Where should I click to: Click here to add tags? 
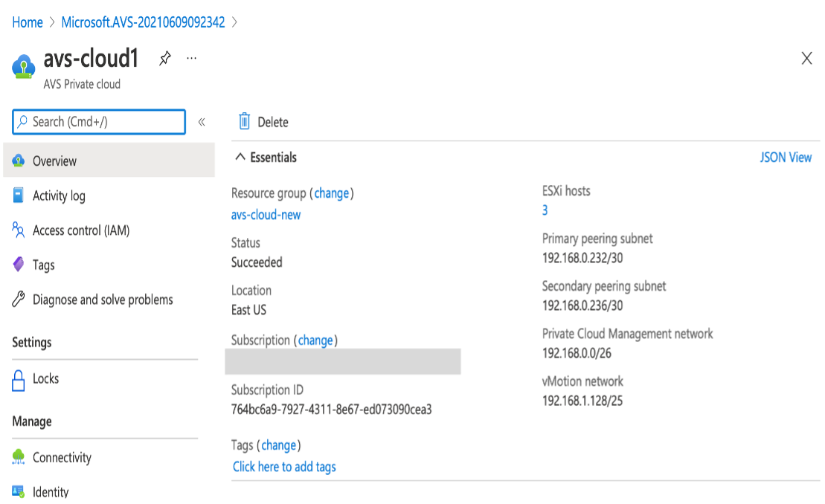pyautogui.click(x=284, y=467)
